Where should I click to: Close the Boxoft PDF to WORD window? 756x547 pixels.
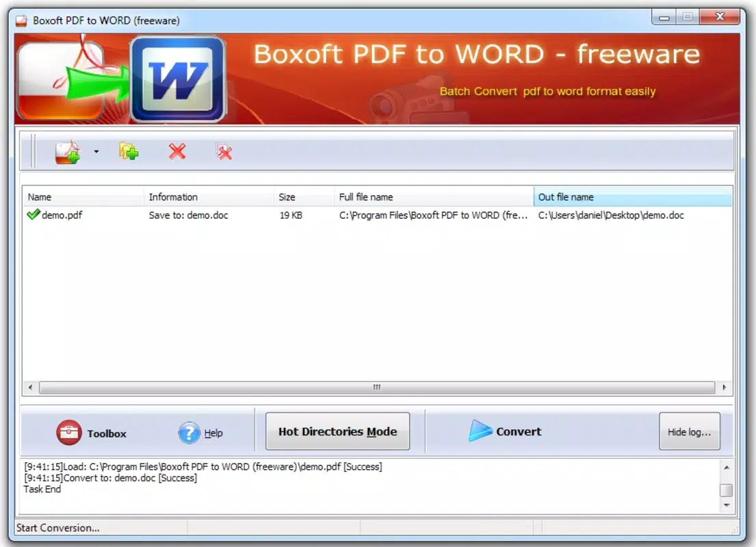[720, 17]
